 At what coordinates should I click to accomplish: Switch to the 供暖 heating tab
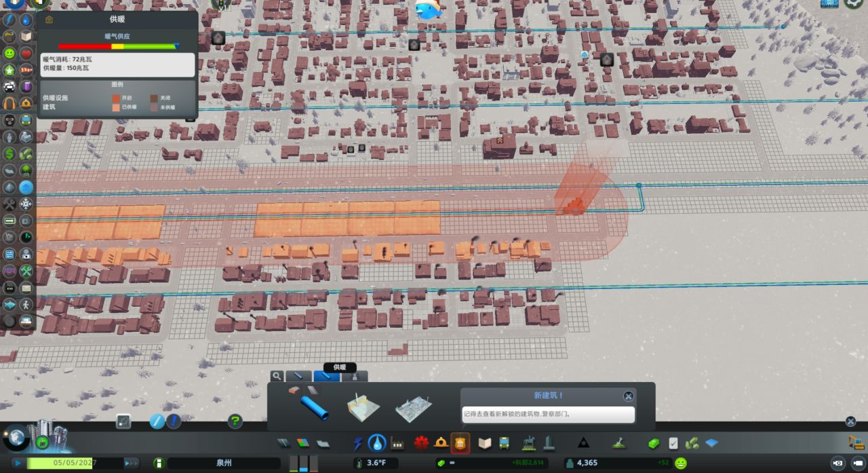pyautogui.click(x=326, y=376)
